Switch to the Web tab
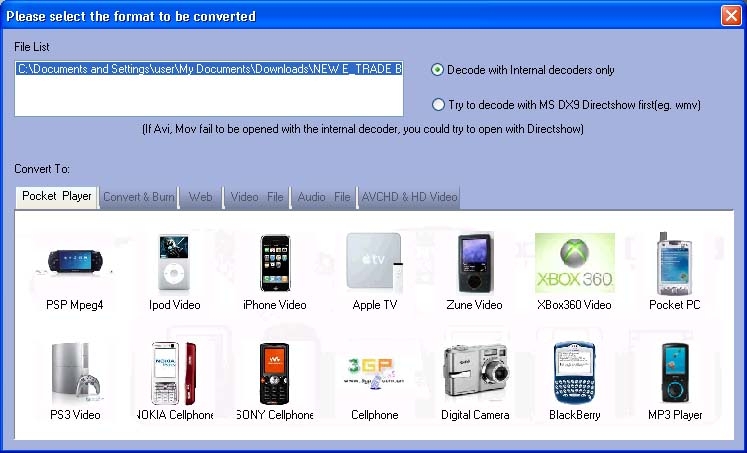The height and width of the screenshot is (453, 747). (x=201, y=197)
